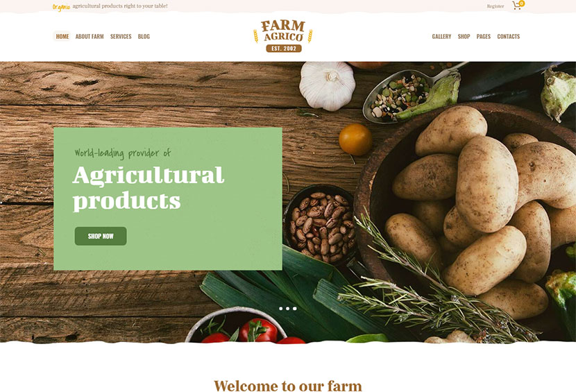The width and height of the screenshot is (576, 392).
Task: Click the Shop Now button
Action: pos(101,236)
